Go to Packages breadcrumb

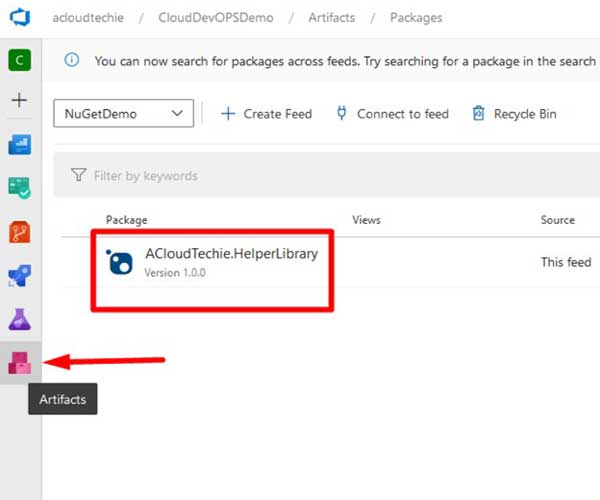pyautogui.click(x=416, y=18)
